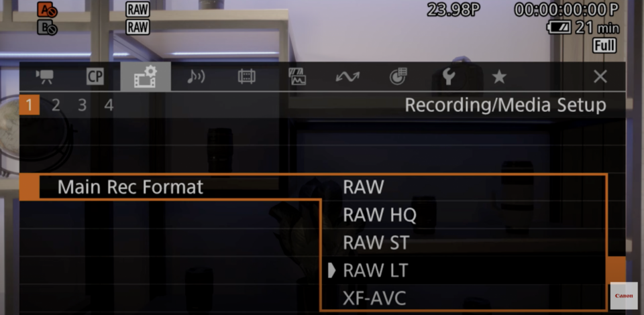Open the Network Settings arrows icon
644x315 pixels.
[x=347, y=76]
